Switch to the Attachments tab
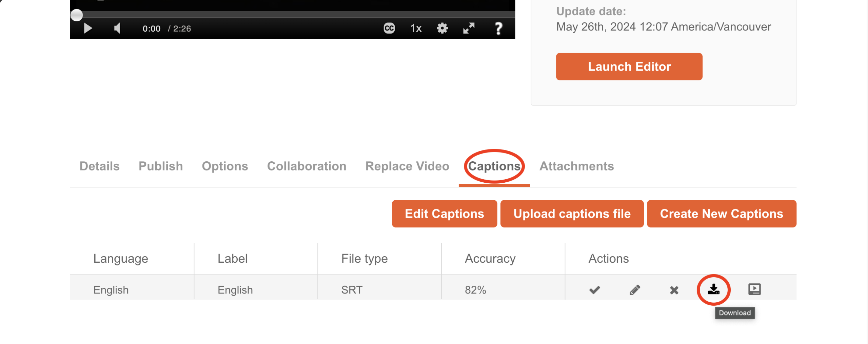Screen dimensions: 868x344 pos(576,166)
